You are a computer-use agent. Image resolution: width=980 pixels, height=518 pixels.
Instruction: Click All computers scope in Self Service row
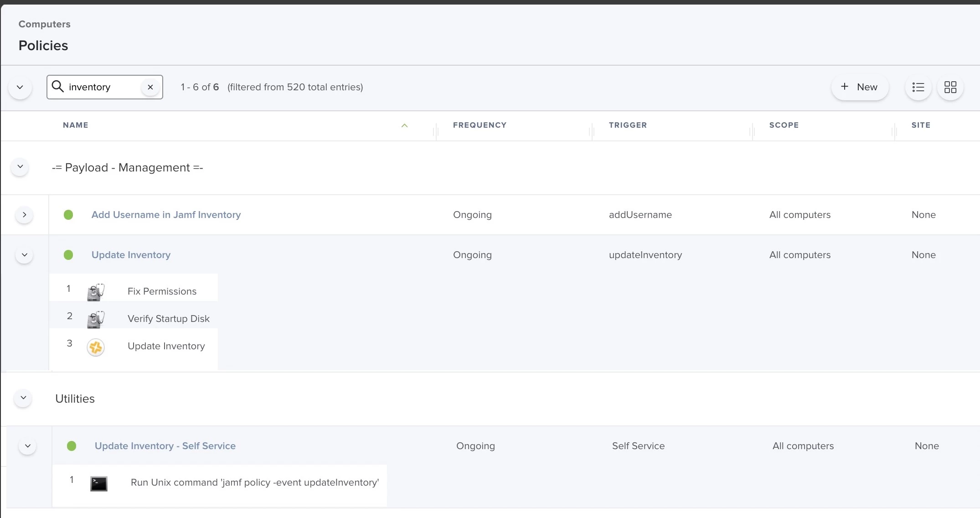[803, 446]
